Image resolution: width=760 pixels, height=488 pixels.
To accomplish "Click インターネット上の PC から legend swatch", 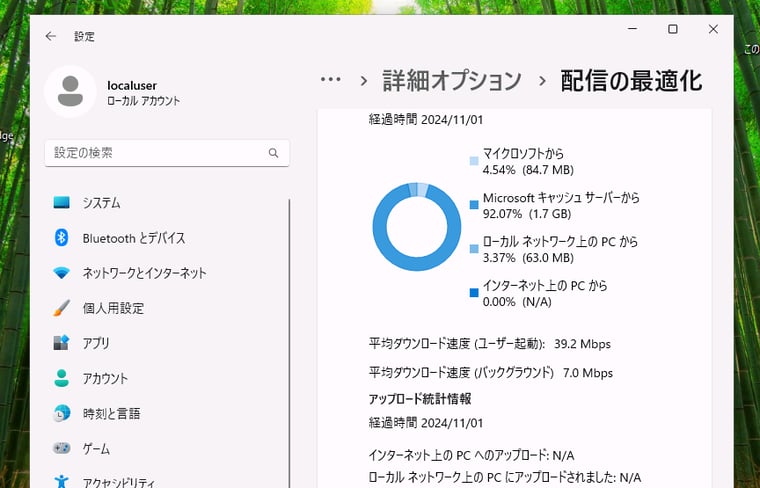I will click(474, 293).
